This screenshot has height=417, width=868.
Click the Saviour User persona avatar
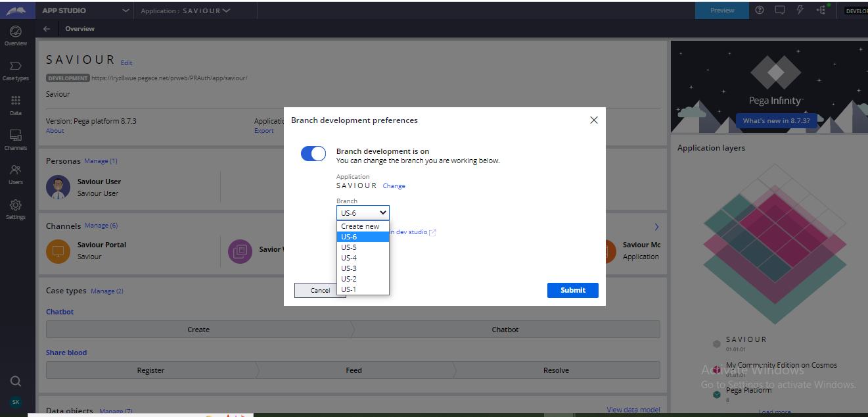coord(58,187)
